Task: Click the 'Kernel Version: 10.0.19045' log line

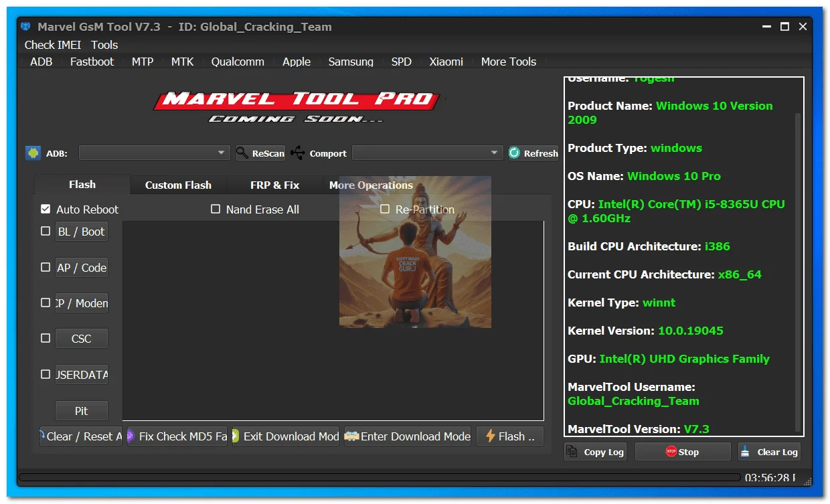Action: point(645,331)
